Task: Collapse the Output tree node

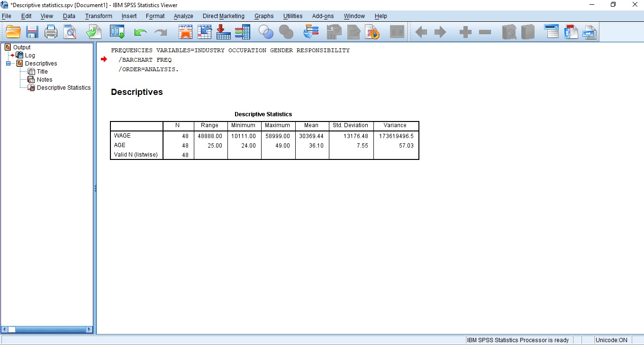Action: pos(7,47)
